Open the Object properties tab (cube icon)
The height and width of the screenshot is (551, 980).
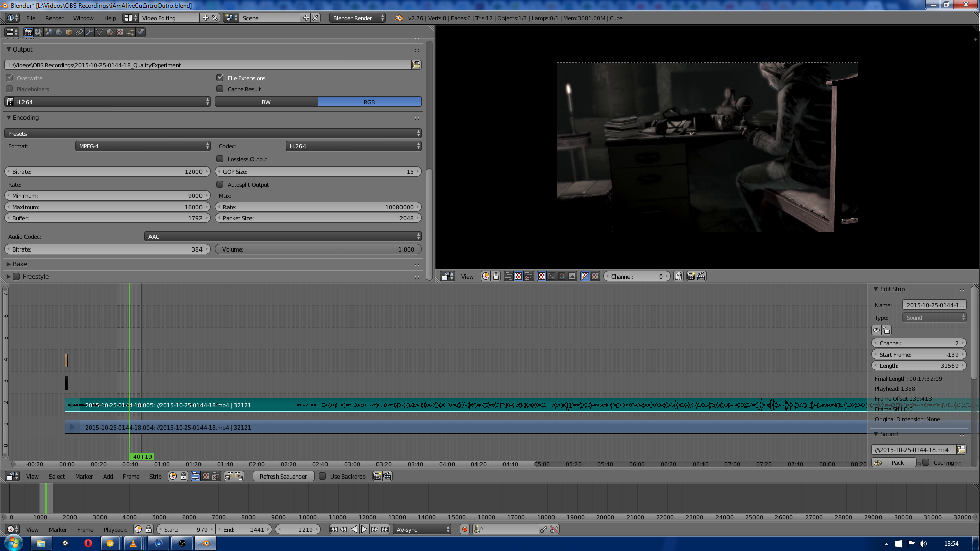(69, 32)
